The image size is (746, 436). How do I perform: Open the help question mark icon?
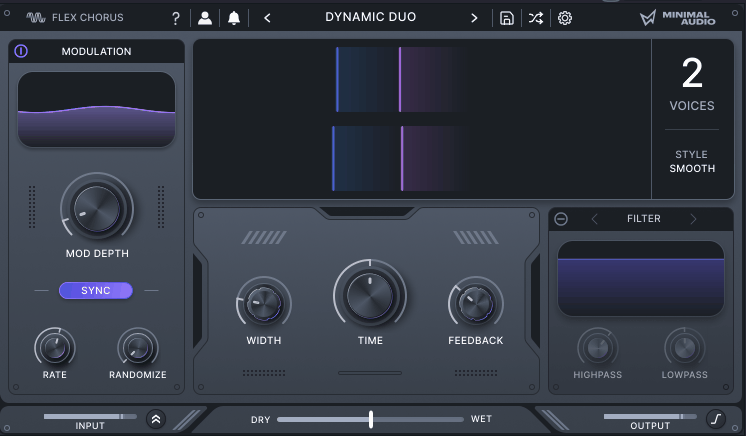click(176, 18)
